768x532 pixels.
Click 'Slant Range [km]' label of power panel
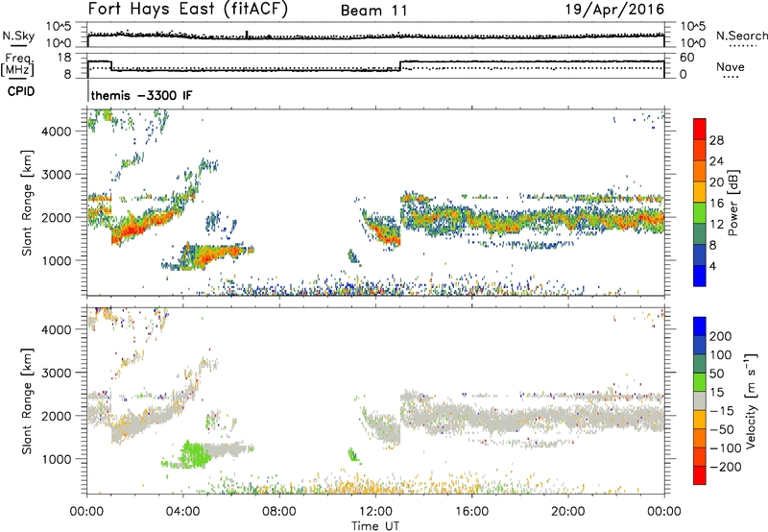[27, 203]
